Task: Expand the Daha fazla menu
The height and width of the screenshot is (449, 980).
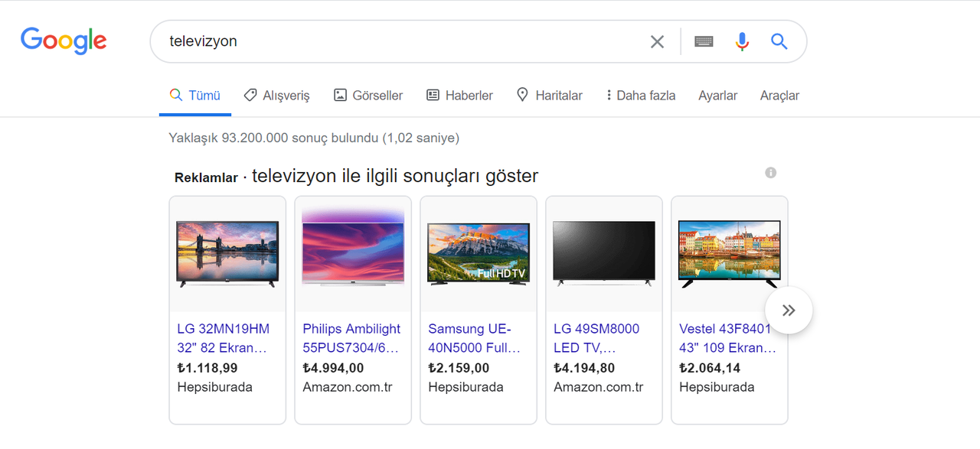Action: (640, 96)
